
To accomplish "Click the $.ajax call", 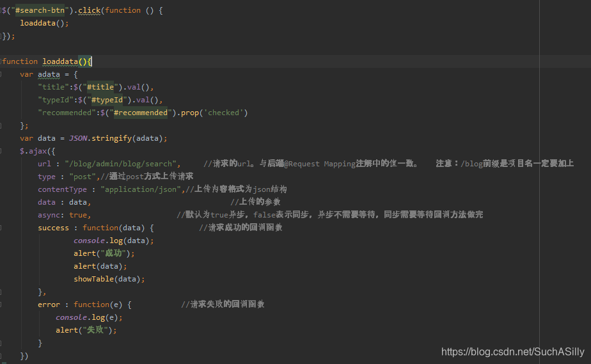I will 37,151.
